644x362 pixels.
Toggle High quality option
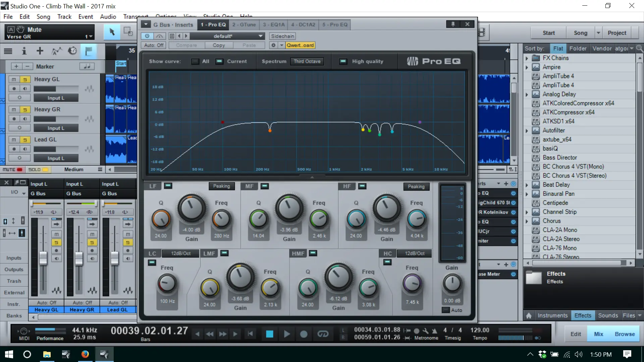pyautogui.click(x=343, y=61)
